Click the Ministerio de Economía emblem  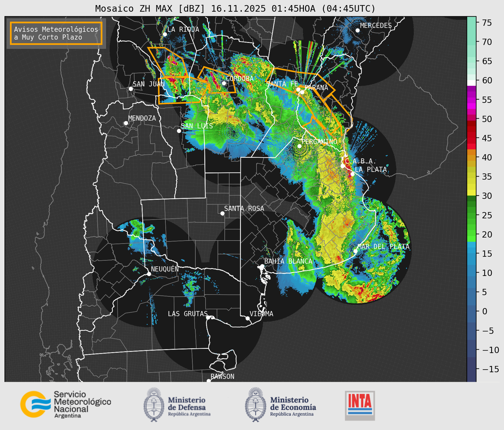point(255,405)
